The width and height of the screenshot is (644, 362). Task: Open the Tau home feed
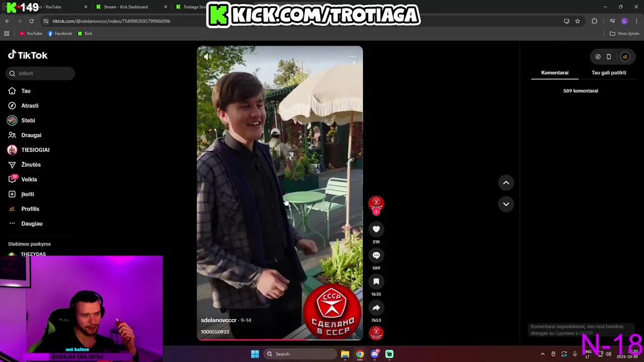click(x=26, y=91)
